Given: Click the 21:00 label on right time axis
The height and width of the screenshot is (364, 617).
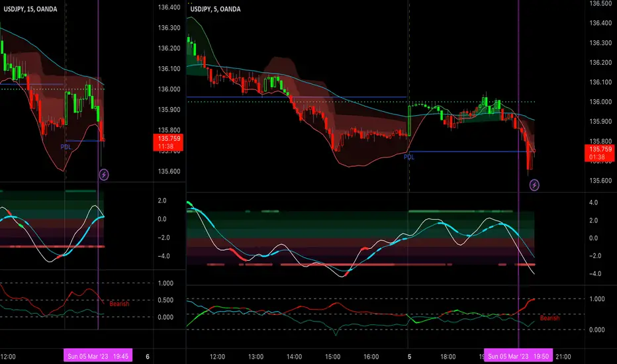Looking at the screenshot, I should [x=563, y=357].
